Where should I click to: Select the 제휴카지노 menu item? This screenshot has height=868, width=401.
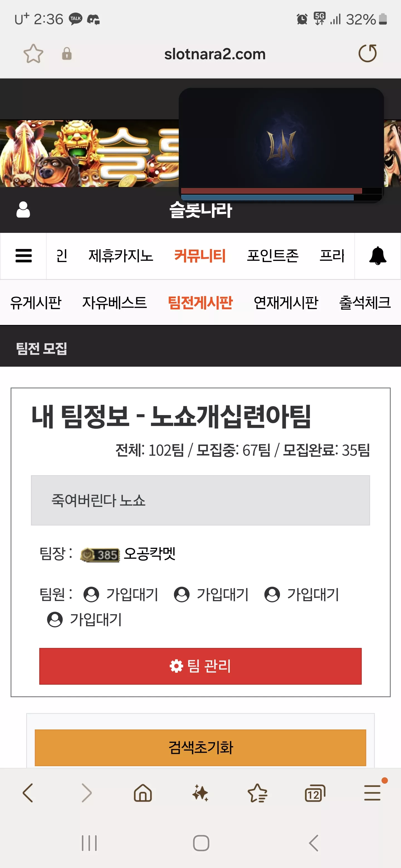point(121,256)
